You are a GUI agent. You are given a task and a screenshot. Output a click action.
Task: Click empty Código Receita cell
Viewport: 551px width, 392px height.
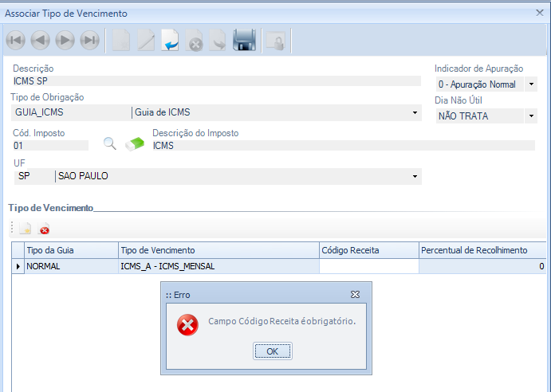pyautogui.click(x=369, y=266)
